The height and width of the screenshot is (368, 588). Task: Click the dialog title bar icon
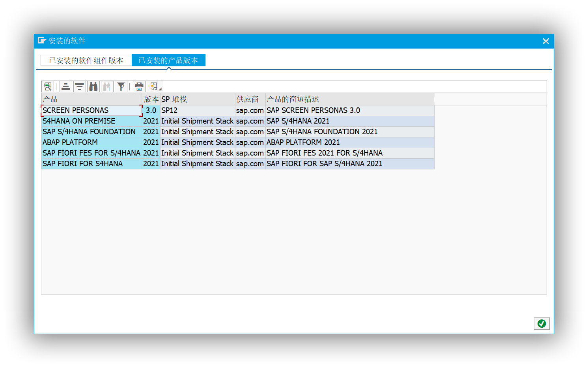42,41
